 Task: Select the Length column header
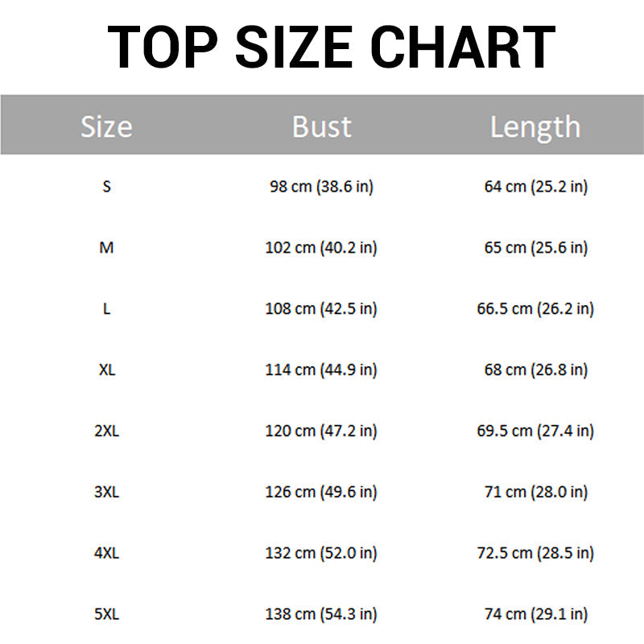(535, 128)
